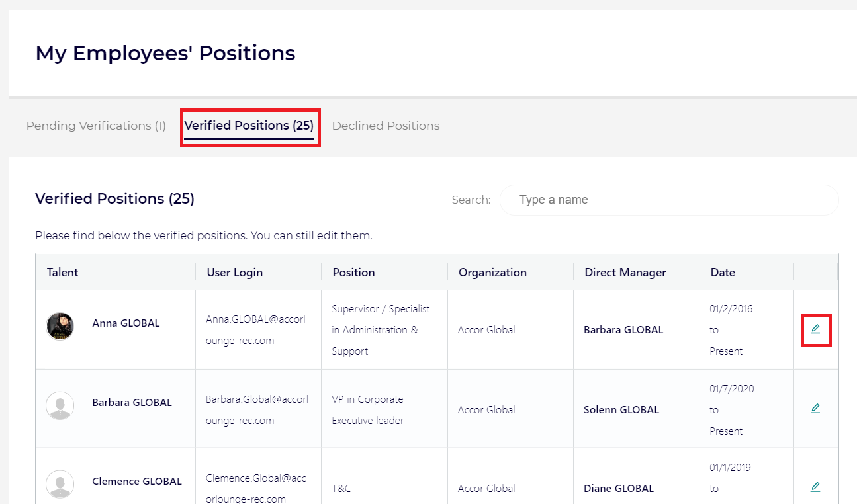This screenshot has height=504, width=857.
Task: Click Clemence GLOBAL's avatar placeholder
Action: [60, 483]
